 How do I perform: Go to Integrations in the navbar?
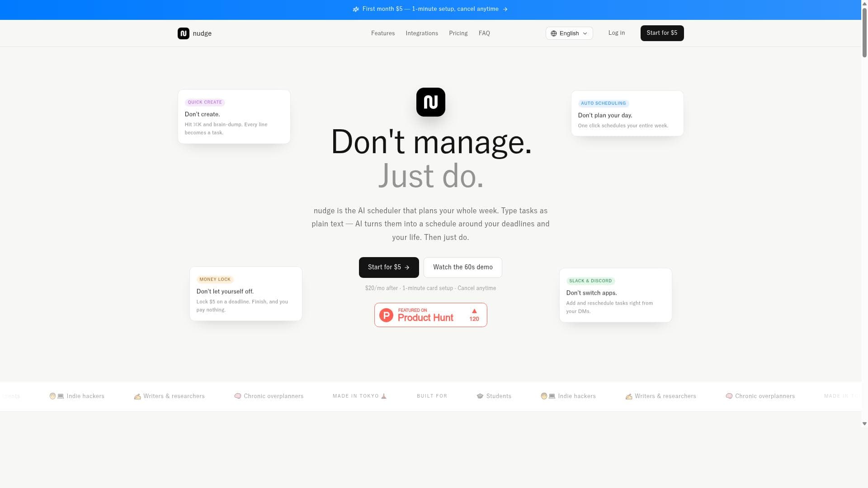tap(422, 33)
